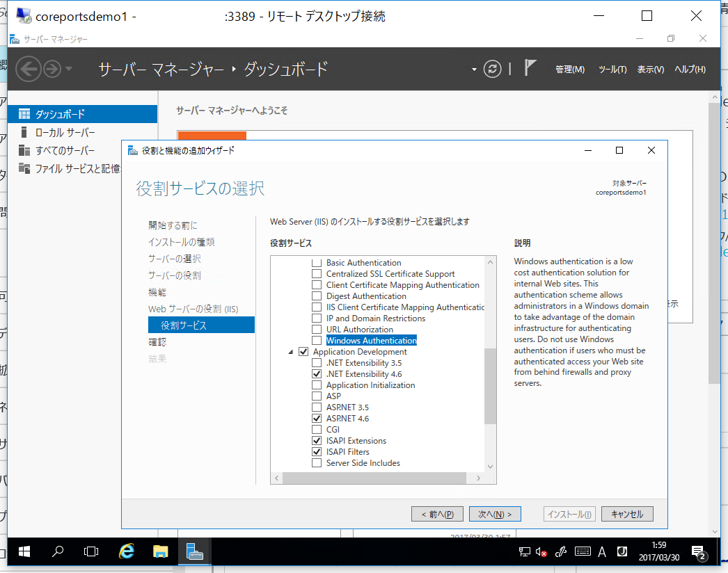Collapse the Application Development tree node
Screen dimensions: 728x573
point(291,352)
